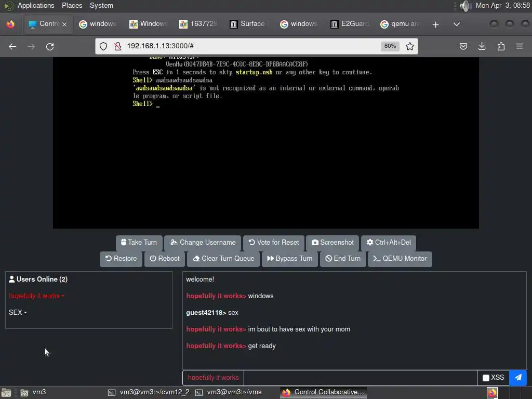The width and height of the screenshot is (532, 399).
Task: Send Ctrl+Alt+Del to the VM
Action: click(x=389, y=243)
